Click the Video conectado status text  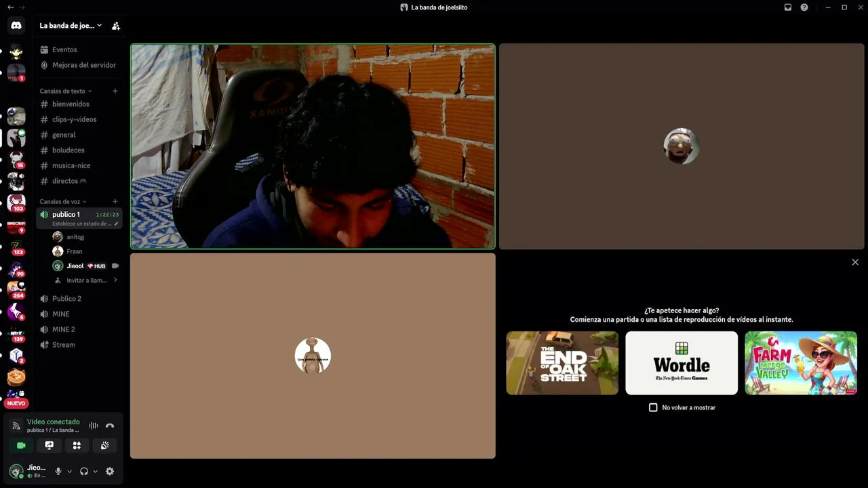pyautogui.click(x=53, y=422)
